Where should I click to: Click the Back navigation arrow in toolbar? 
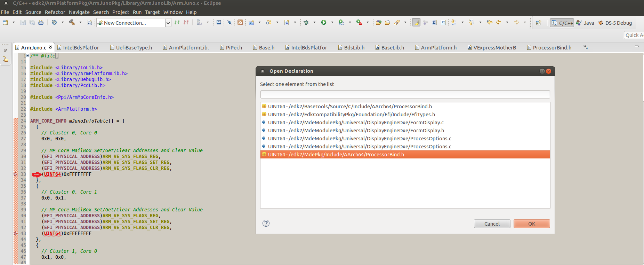[499, 22]
